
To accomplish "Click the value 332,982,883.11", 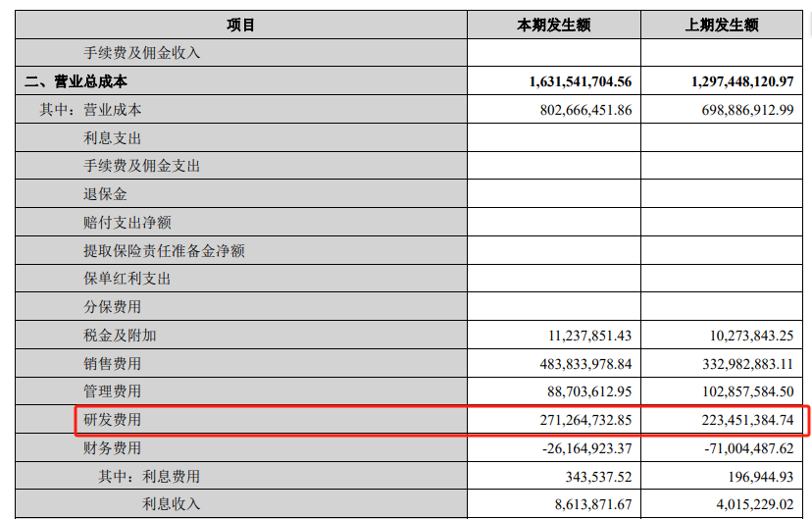I will click(x=748, y=364).
